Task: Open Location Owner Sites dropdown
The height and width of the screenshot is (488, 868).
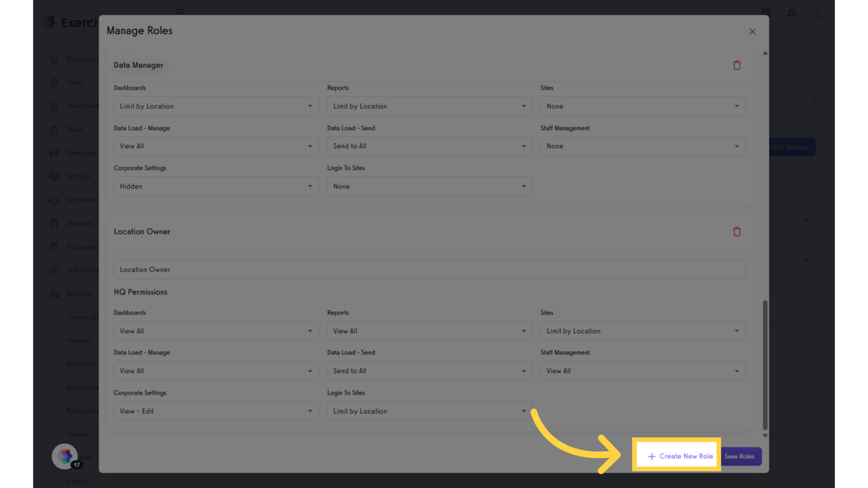Action: pos(643,331)
